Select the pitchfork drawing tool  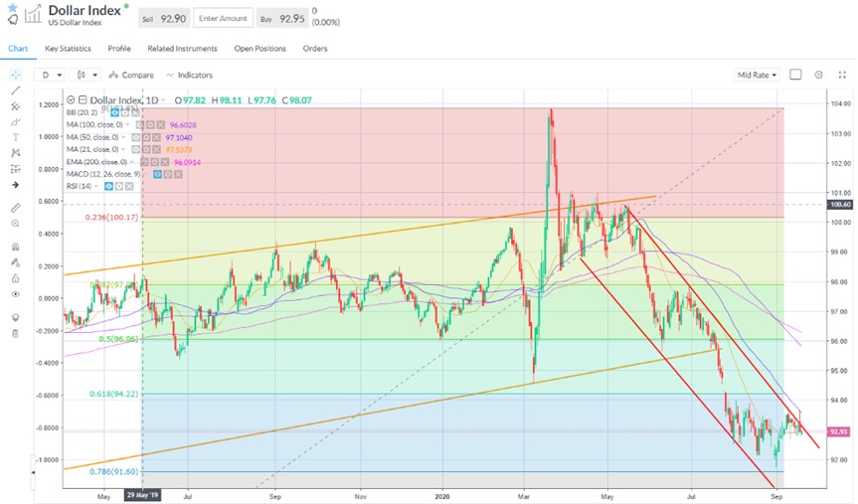pyautogui.click(x=15, y=106)
